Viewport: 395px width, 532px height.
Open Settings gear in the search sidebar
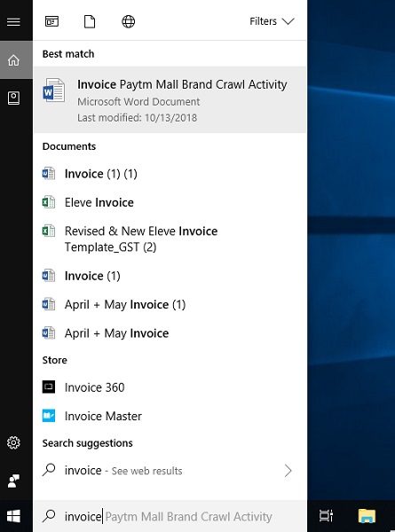click(13, 442)
